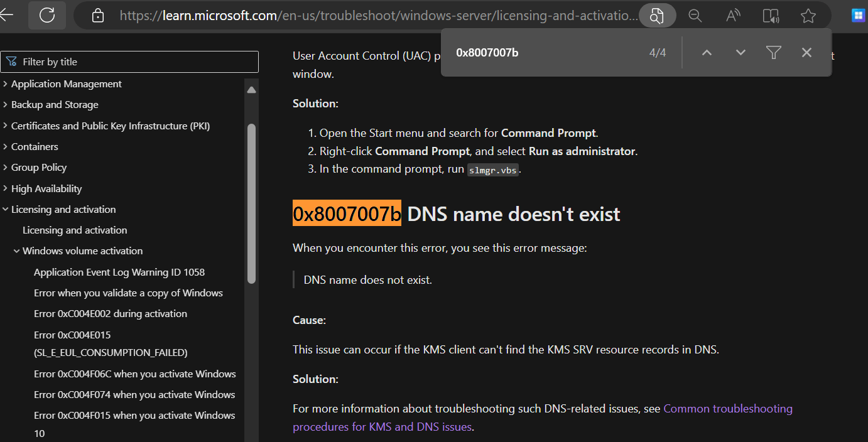Click the DNS name does not exist quote

point(368,279)
